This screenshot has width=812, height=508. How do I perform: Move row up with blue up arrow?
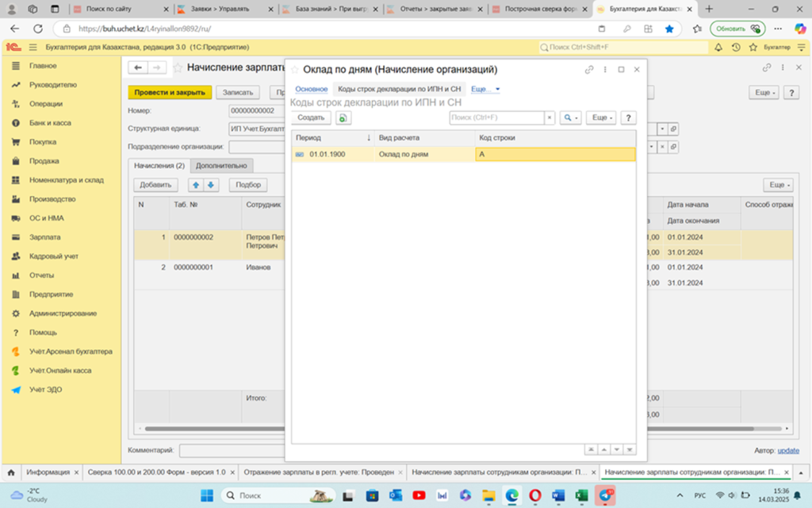[x=196, y=185]
